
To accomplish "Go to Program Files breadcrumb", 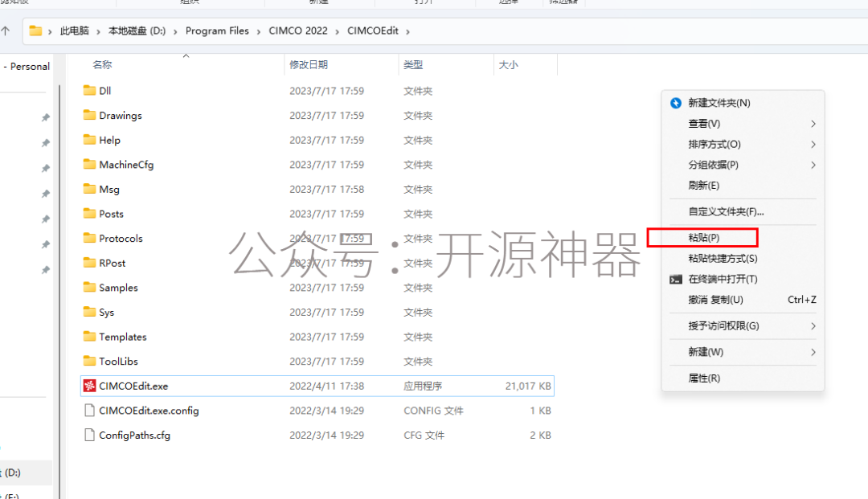I will click(x=217, y=31).
